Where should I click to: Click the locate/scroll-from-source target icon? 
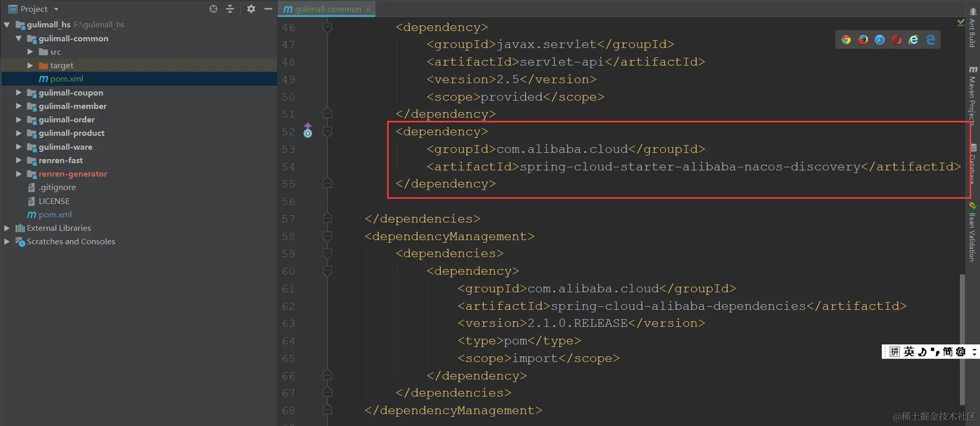point(213,9)
